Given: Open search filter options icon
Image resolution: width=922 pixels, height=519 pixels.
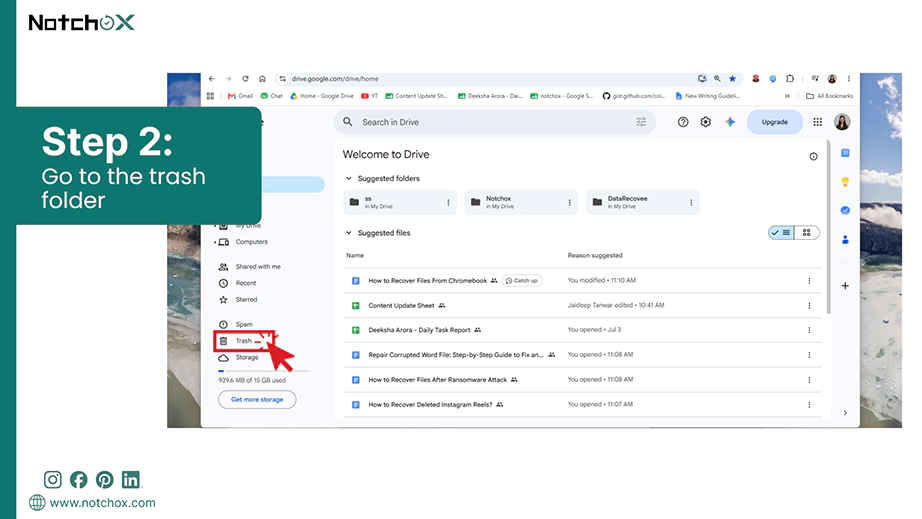Looking at the screenshot, I should 641,122.
